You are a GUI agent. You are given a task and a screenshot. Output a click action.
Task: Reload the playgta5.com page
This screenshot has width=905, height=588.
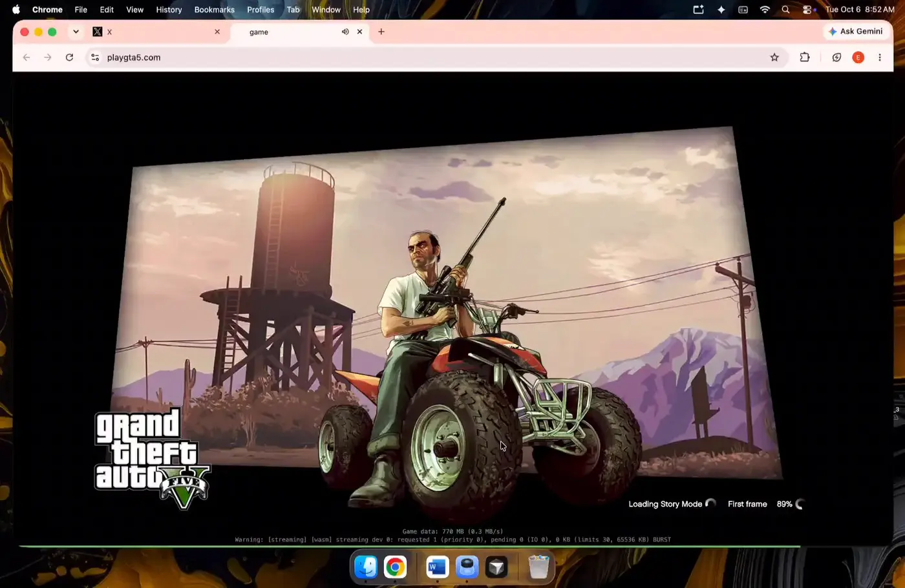coord(69,58)
